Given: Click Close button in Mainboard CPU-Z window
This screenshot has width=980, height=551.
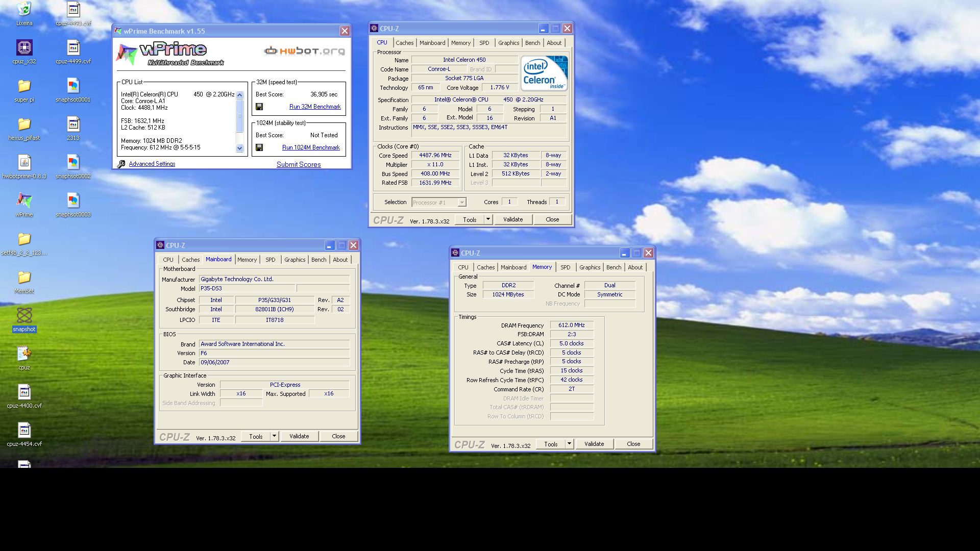Looking at the screenshot, I should [x=338, y=436].
